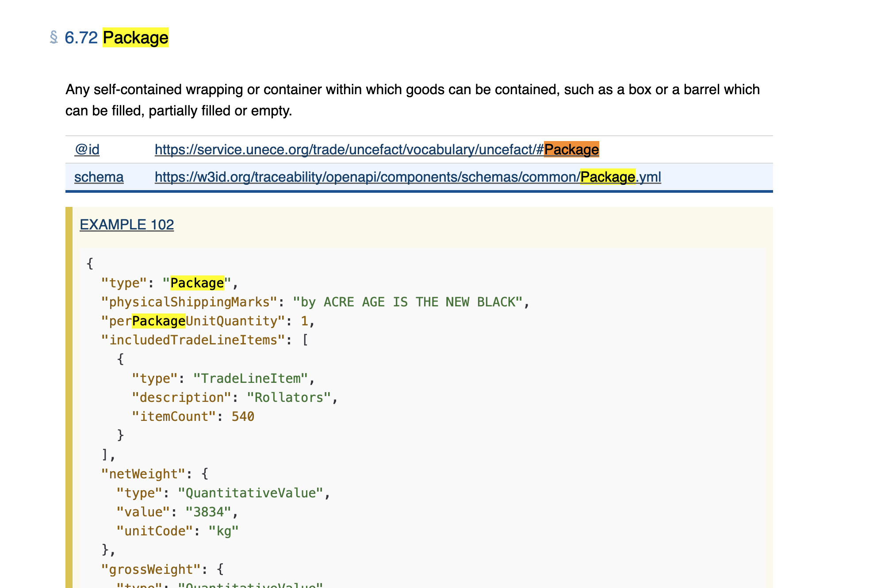Open the EXAMPLE 102 link
873x588 pixels.
[x=126, y=225]
